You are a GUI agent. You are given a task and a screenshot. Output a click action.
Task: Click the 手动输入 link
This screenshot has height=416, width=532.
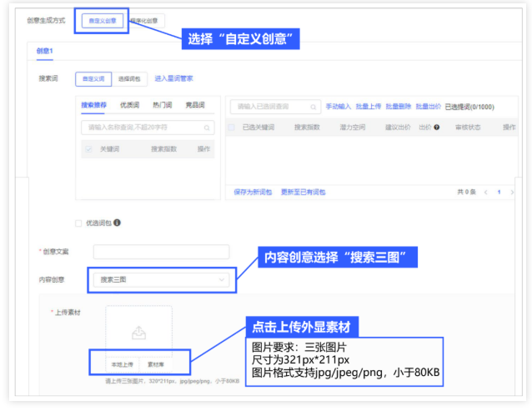click(x=339, y=107)
